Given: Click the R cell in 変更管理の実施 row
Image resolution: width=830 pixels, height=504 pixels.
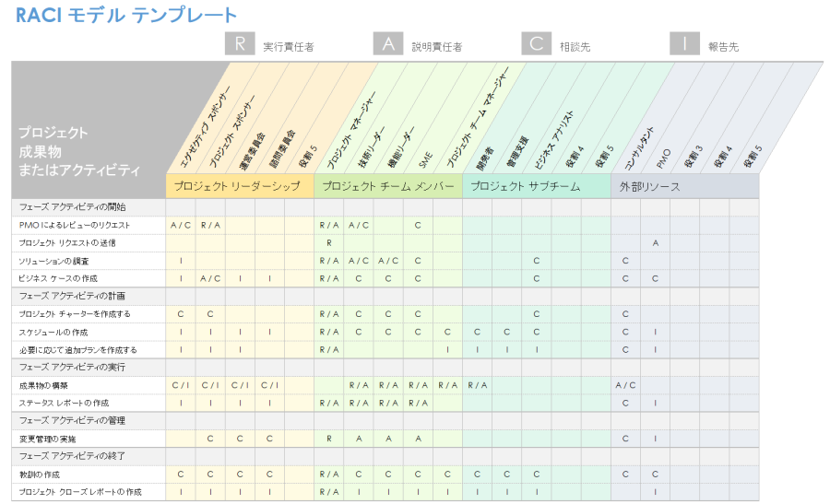Looking at the screenshot, I should 328,439.
